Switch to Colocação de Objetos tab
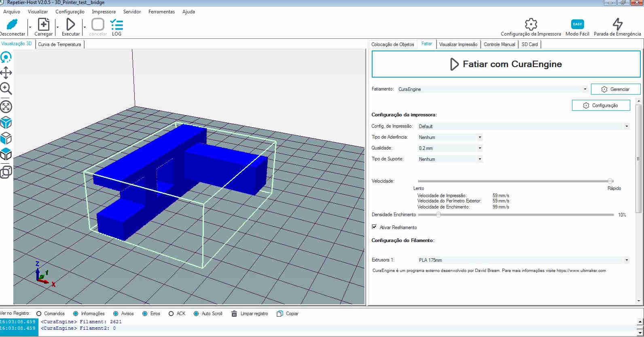The width and height of the screenshot is (644, 337). 393,44
